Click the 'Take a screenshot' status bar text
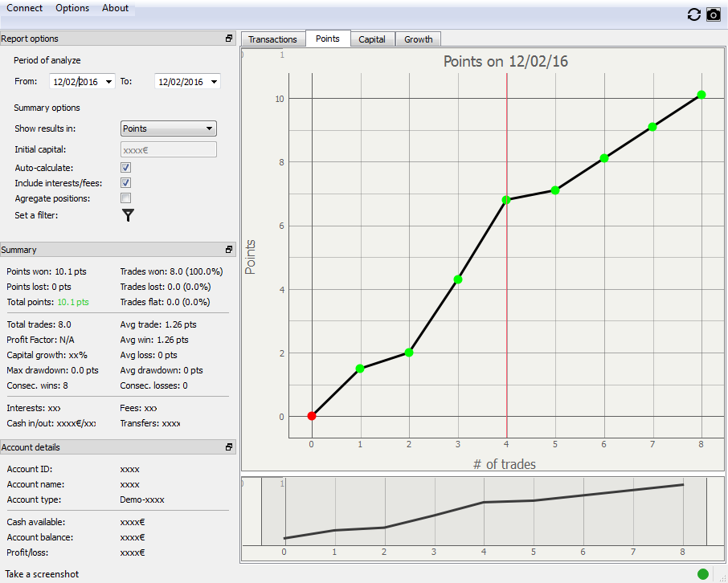Screen dimensions: 728x583 pyautogui.click(x=42, y=574)
